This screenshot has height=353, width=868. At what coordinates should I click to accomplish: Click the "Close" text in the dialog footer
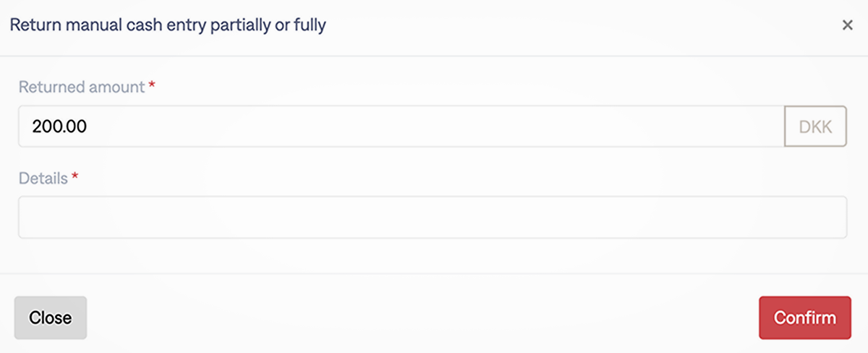[51, 318]
